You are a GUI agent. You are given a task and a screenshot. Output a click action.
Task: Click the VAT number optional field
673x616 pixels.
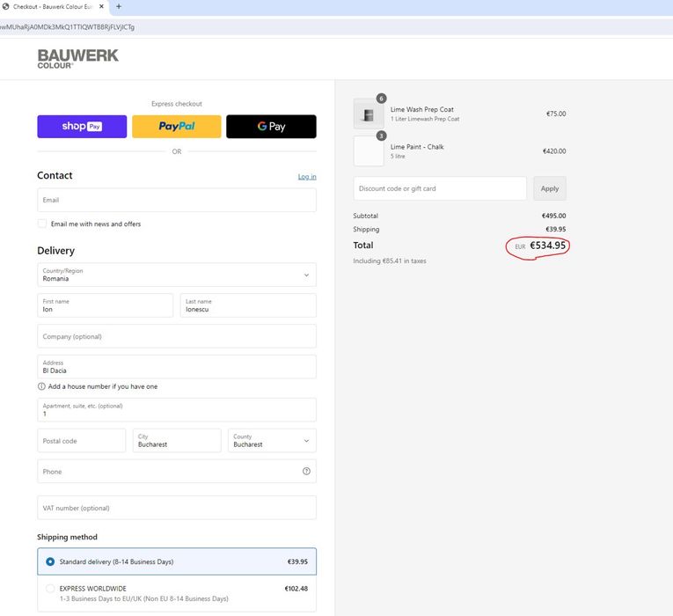coord(177,508)
